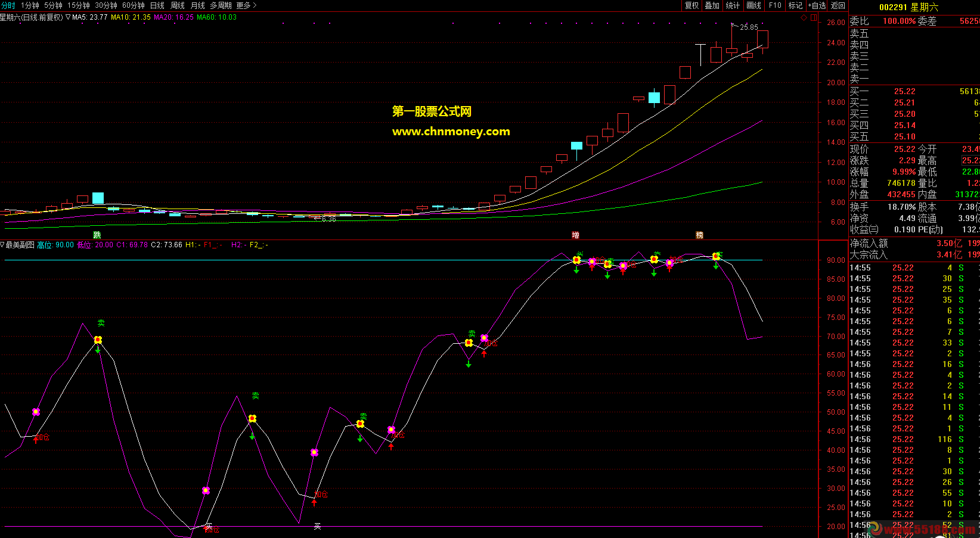Open the 多周期 multi-period view
The width and height of the screenshot is (980, 538).
tap(221, 5)
